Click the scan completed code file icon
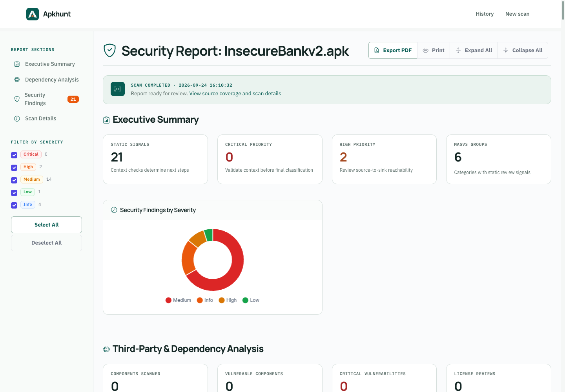The height and width of the screenshot is (392, 565). (x=118, y=89)
